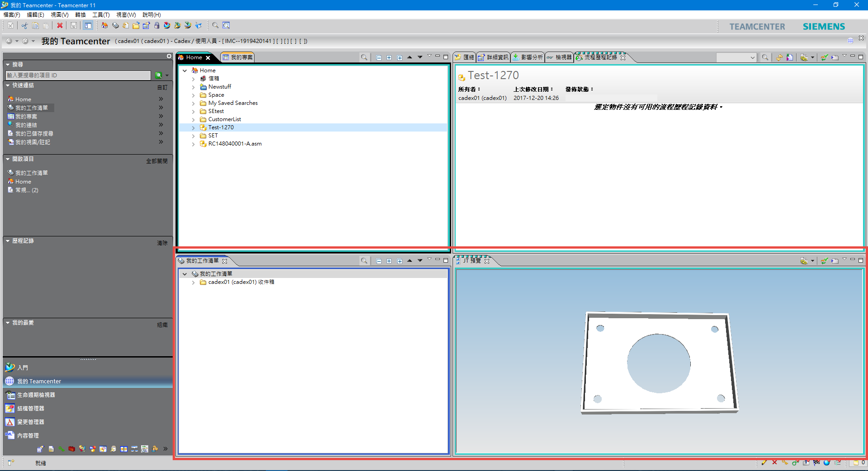The image size is (868, 471).
Task: Click the Save floppy disk icon
Action: pyautogui.click(x=74, y=26)
